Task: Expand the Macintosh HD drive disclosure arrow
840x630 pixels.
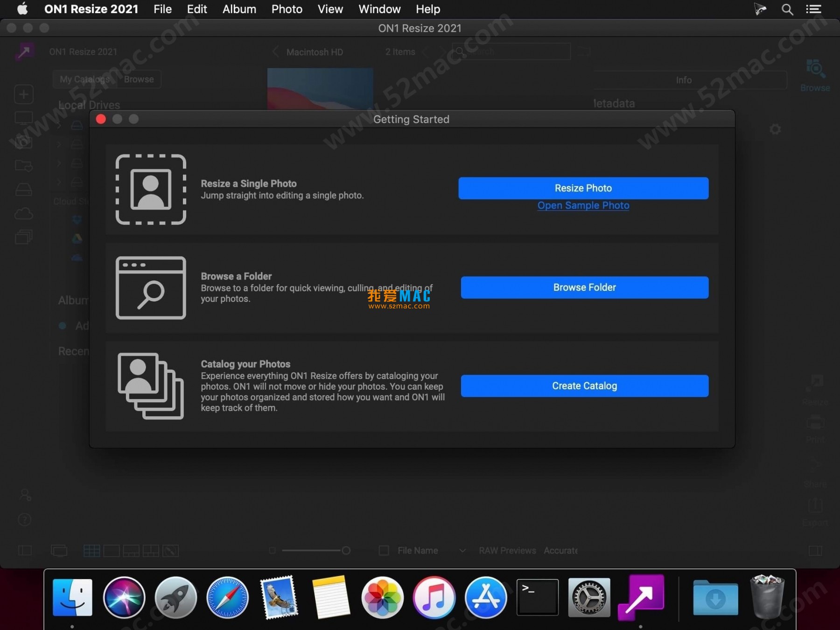Action: point(59,125)
